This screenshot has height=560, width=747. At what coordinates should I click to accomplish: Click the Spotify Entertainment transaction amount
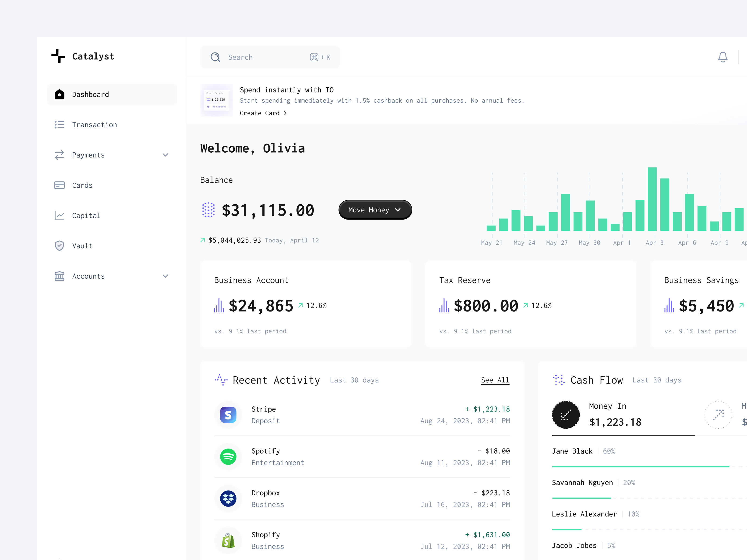[x=494, y=451]
